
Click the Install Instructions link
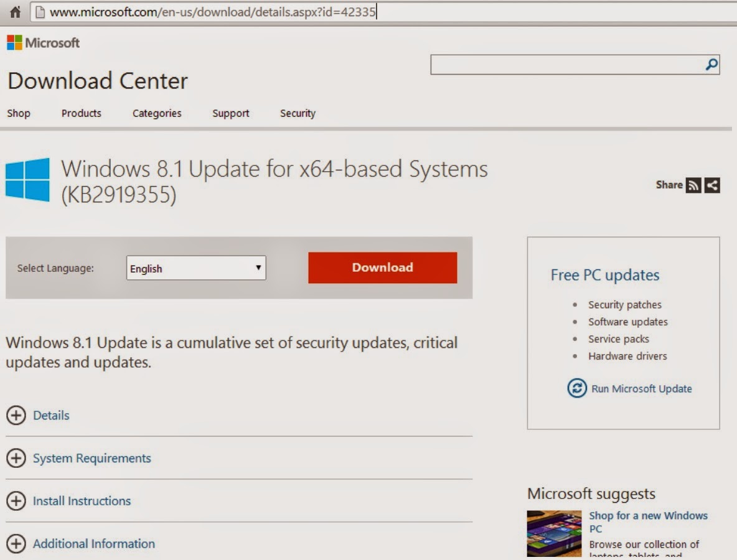82,501
